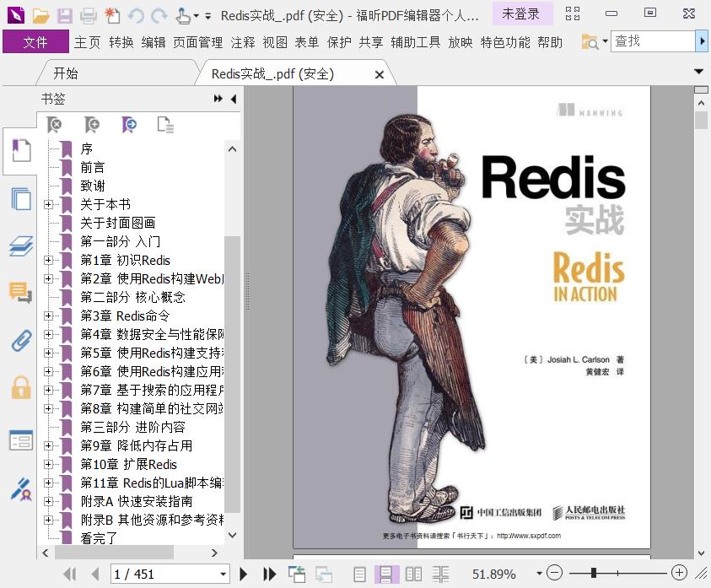Go to next page arrow

(x=244, y=575)
